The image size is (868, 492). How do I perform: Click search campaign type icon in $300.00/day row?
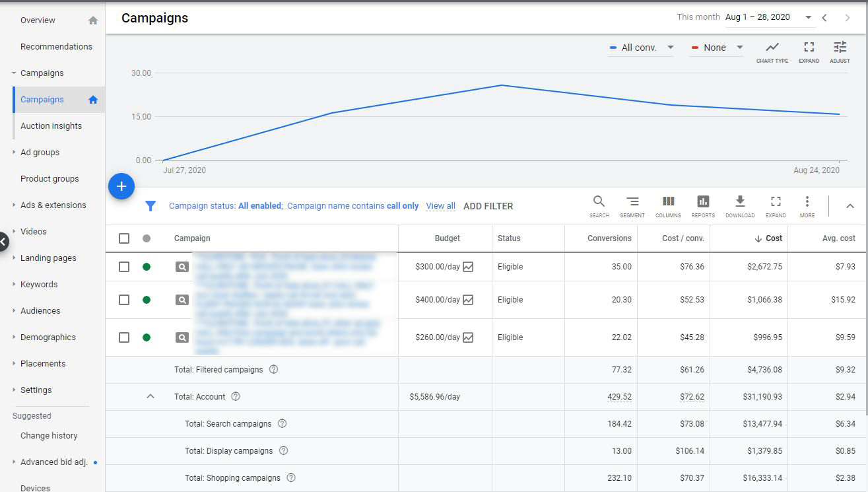[x=182, y=267]
